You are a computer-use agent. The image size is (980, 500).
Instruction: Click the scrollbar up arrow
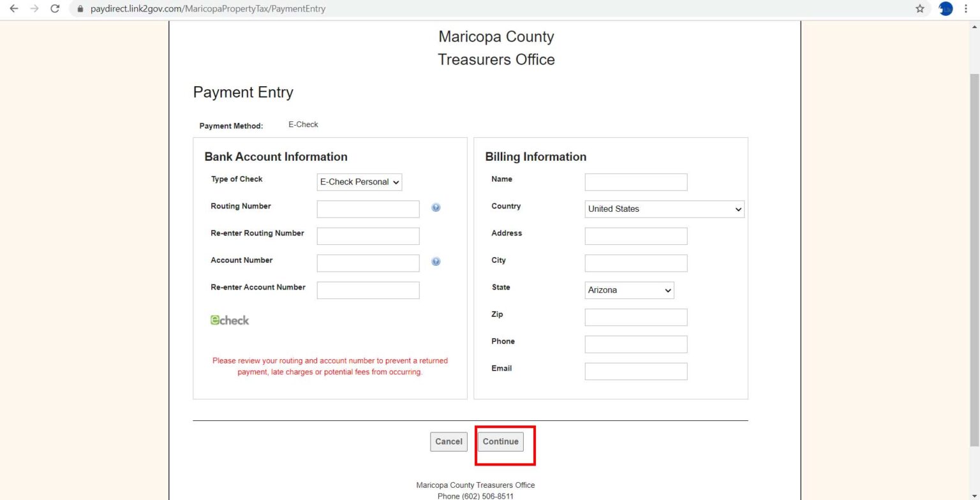coord(975,26)
